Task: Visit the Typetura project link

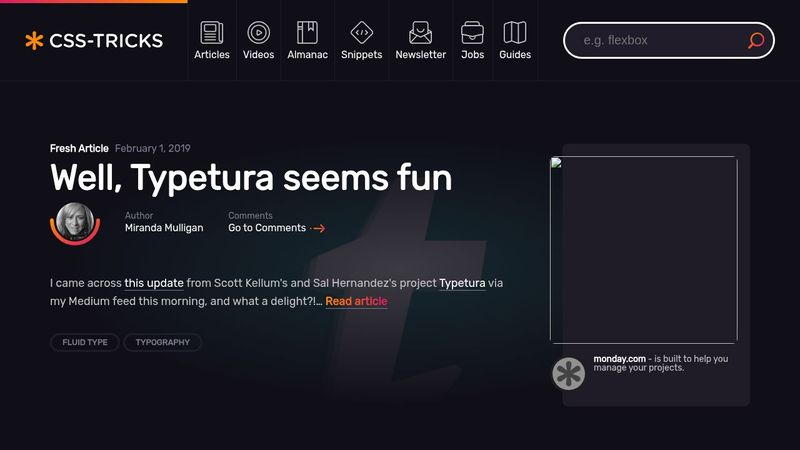Action: click(462, 283)
